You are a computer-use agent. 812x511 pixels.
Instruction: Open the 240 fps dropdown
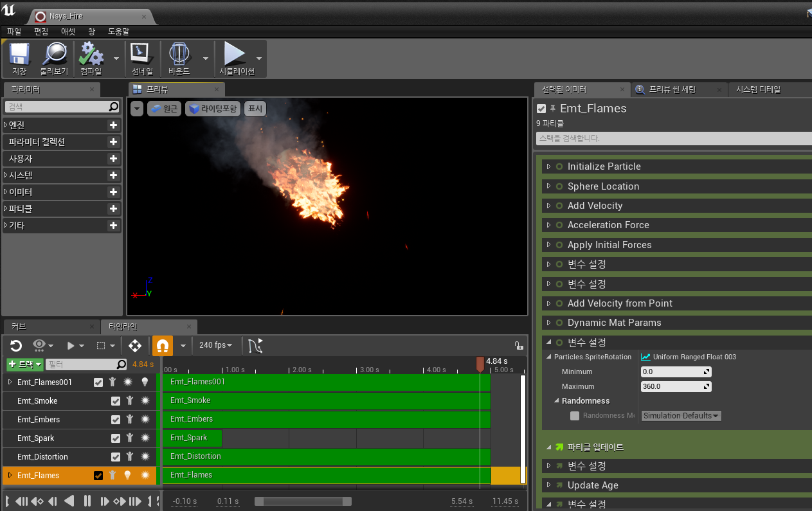[216, 345]
